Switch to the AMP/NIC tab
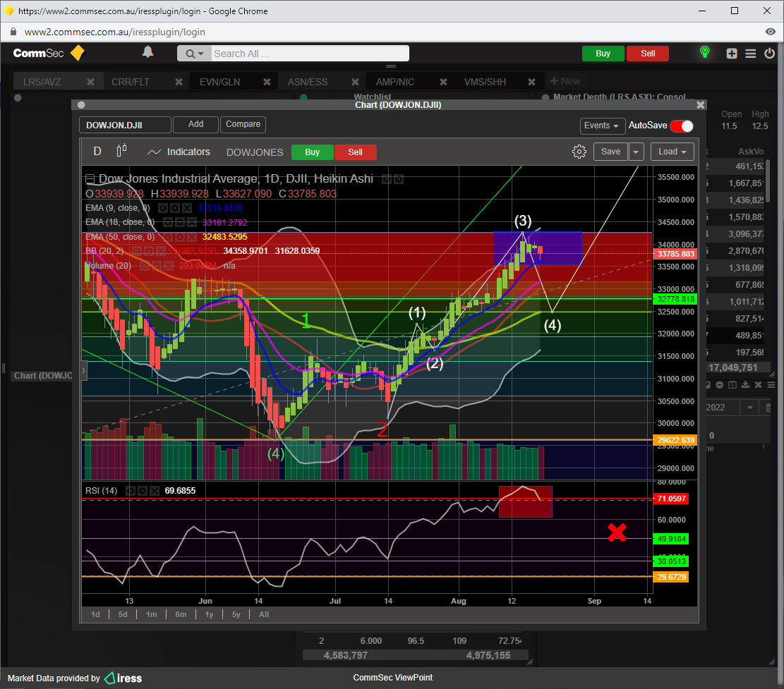 (x=394, y=82)
